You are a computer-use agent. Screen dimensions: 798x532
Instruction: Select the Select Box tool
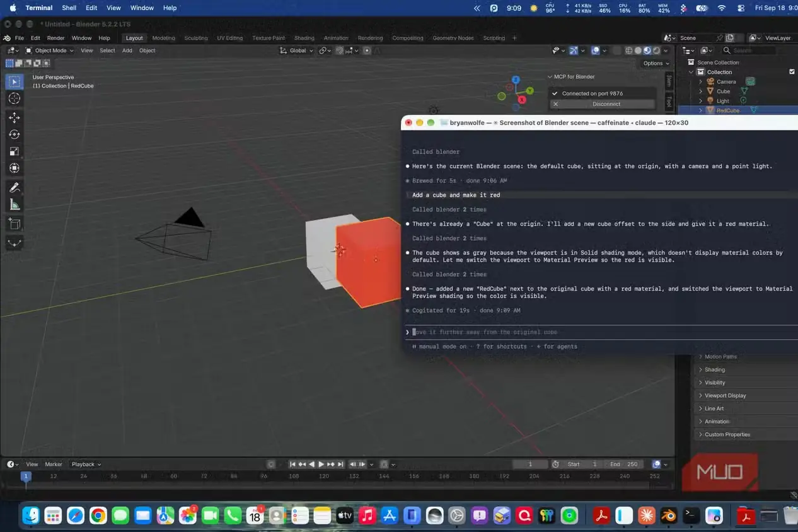coord(14,81)
